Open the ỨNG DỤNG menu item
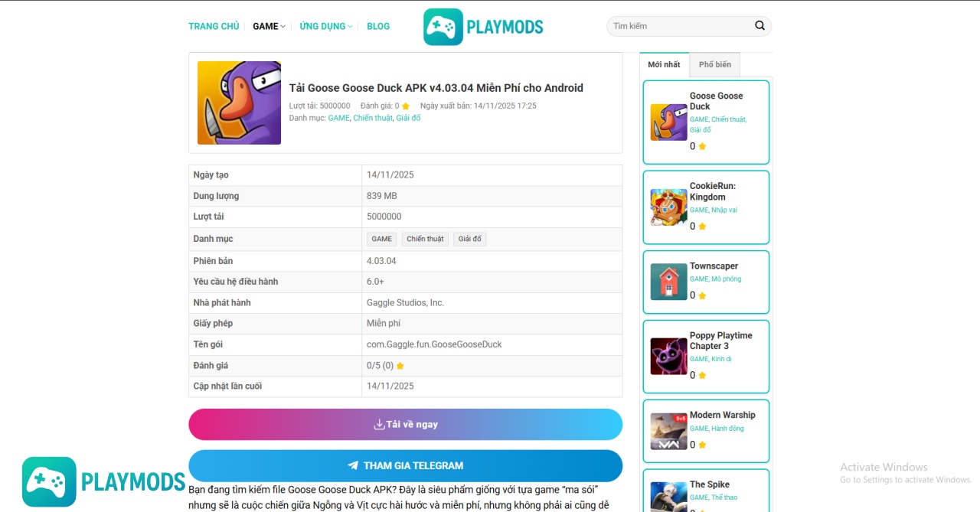The image size is (980, 512). [322, 26]
